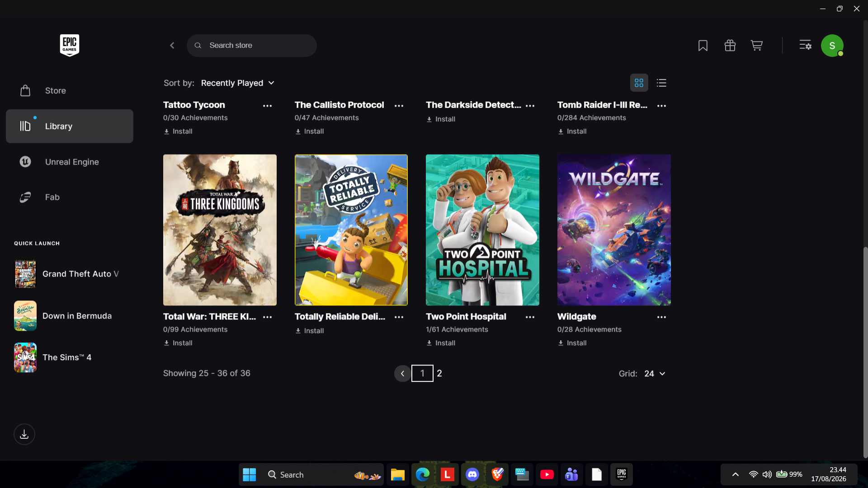Install Tattoo Tycoon
The height and width of the screenshot is (488, 868).
(178, 131)
